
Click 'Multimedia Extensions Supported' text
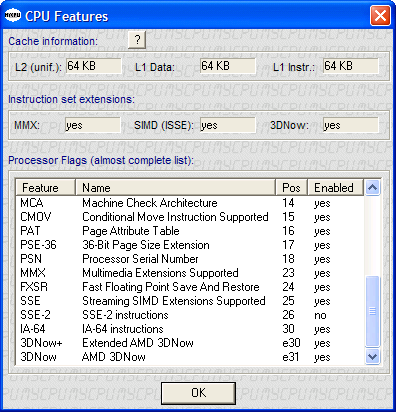pyautogui.click(x=160, y=273)
